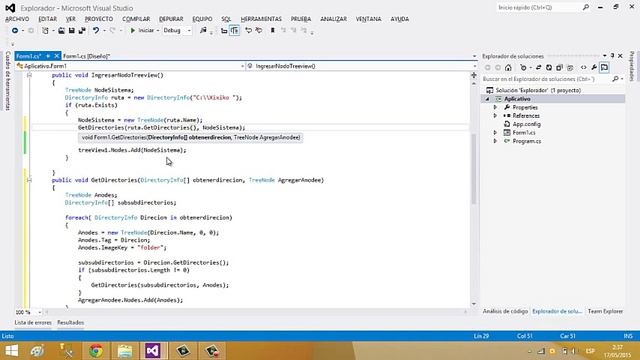
Task: Click the Find in Files toolbar icon
Action: point(203,31)
